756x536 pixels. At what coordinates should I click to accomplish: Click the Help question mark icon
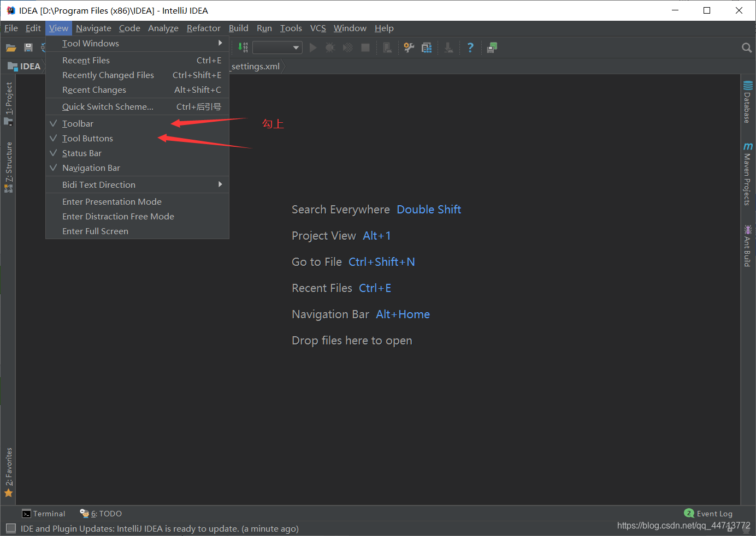(470, 48)
